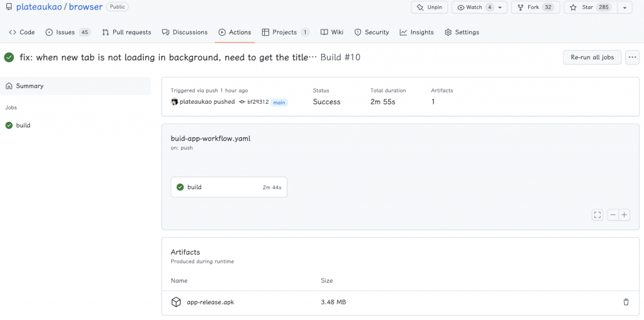
Task: Zoom in the workflow graph
Action: [625, 215]
